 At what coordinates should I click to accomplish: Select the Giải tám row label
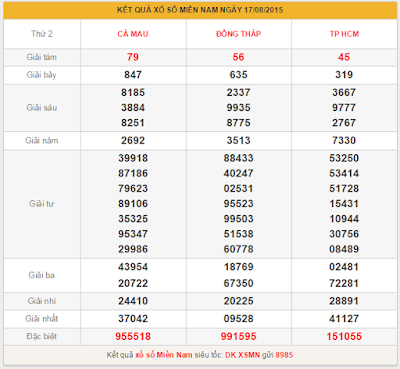[x=42, y=57]
